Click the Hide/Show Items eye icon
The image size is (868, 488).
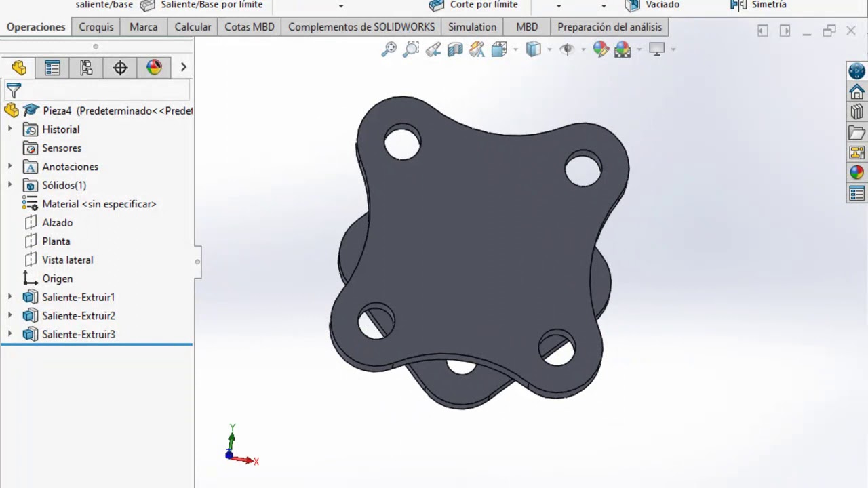coord(567,49)
